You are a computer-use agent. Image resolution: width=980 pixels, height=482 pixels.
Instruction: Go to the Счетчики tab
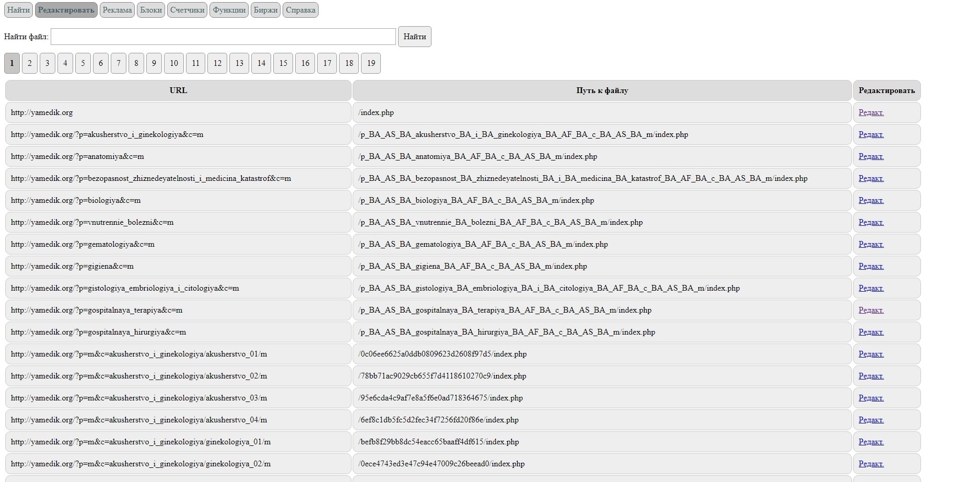tap(187, 10)
